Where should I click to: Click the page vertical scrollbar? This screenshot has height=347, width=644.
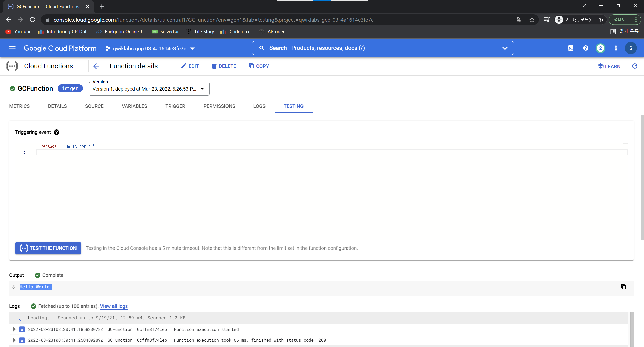642,177
